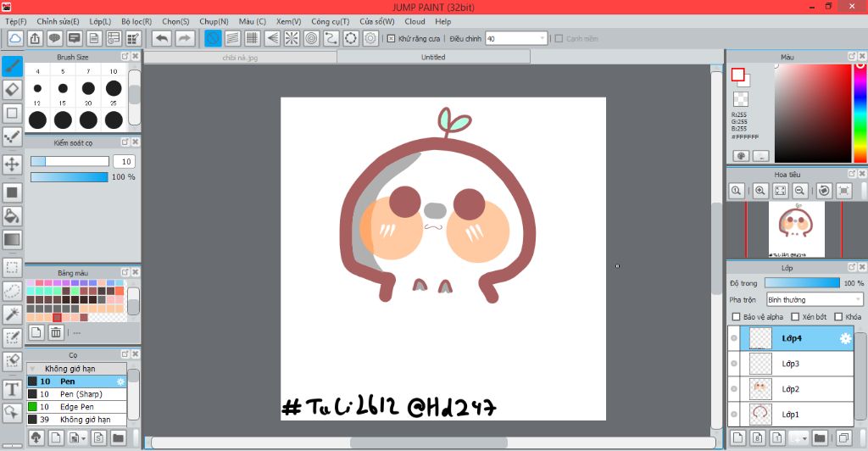The height and width of the screenshot is (451, 868).
Task: Toggle visibility of layer Lớp2
Action: (x=734, y=389)
